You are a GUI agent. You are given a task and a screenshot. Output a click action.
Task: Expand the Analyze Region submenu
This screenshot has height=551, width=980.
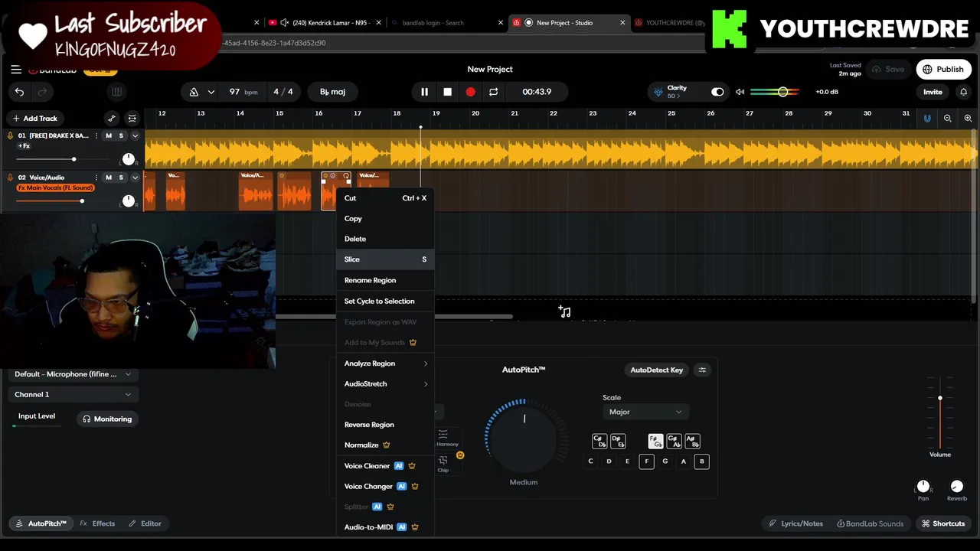click(385, 364)
